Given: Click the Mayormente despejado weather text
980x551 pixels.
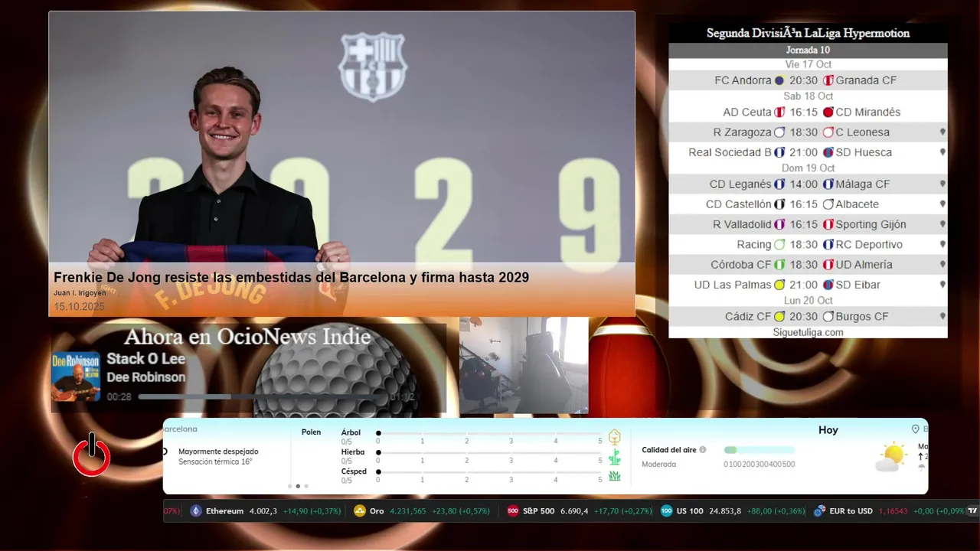Looking at the screenshot, I should click(218, 452).
